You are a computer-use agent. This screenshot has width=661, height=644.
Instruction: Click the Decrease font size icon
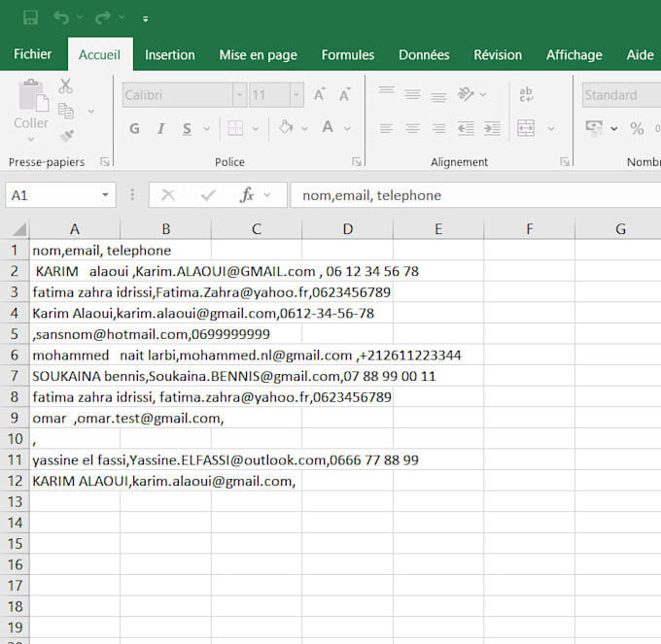345,95
